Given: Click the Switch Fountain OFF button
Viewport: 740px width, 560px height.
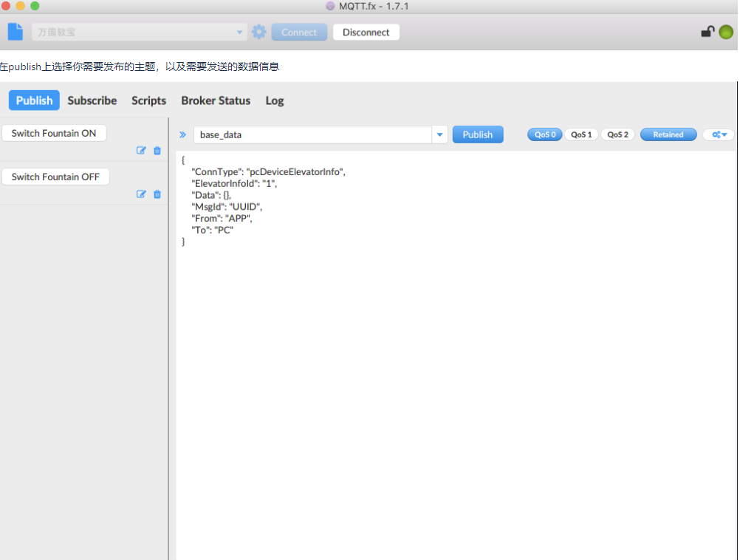Looking at the screenshot, I should [x=55, y=177].
